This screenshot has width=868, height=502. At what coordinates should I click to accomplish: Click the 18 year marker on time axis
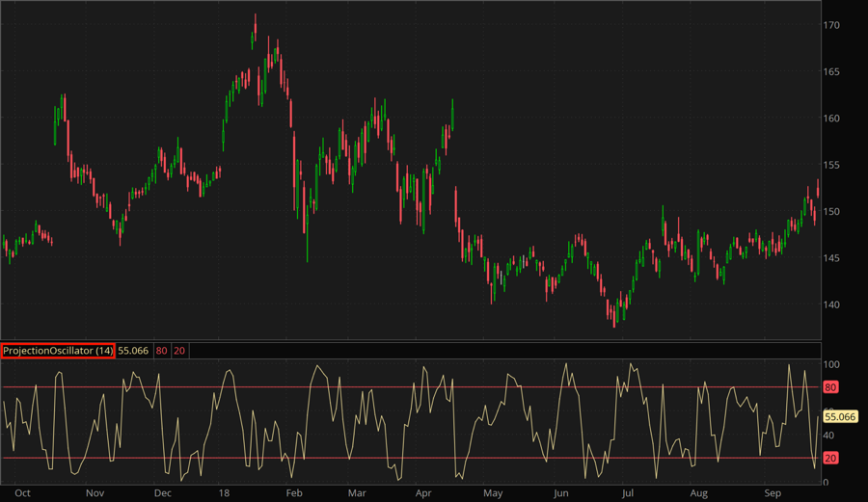[223, 493]
